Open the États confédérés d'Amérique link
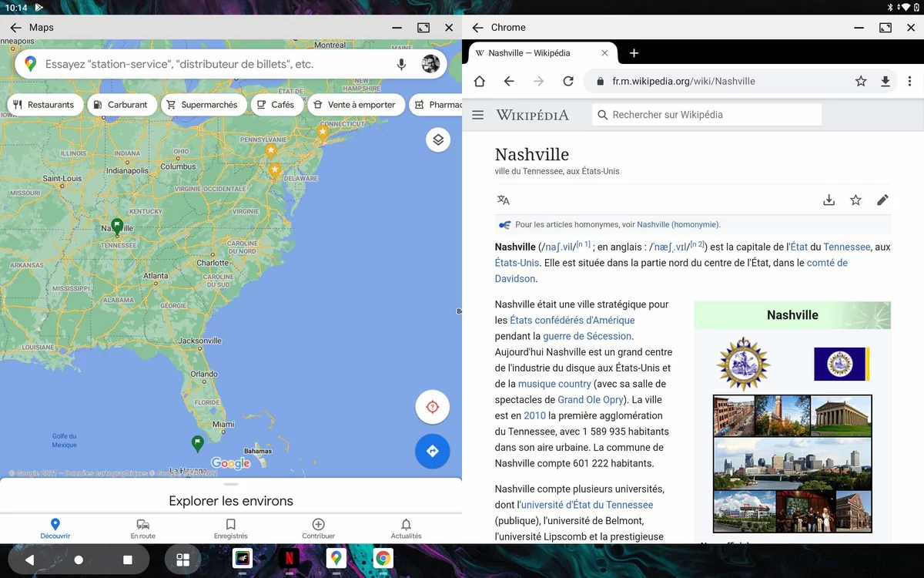Viewport: 924px width, 578px height. click(572, 321)
